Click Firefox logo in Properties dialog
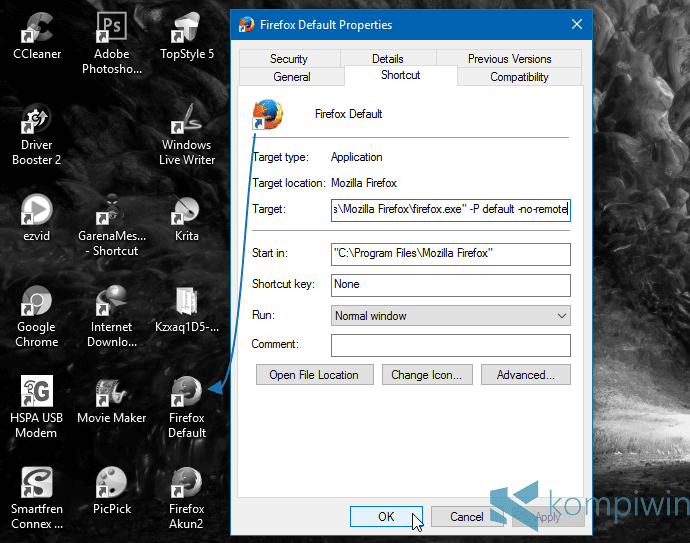The width and height of the screenshot is (690, 543). (x=267, y=114)
